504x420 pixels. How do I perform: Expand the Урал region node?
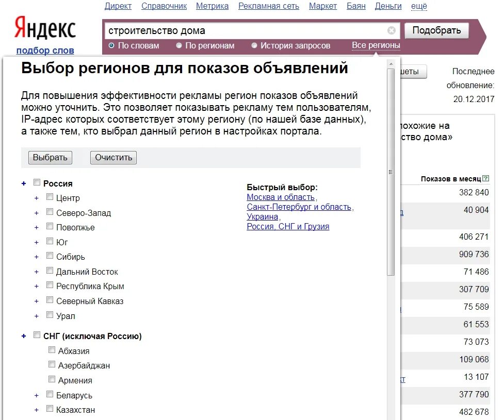(36, 316)
